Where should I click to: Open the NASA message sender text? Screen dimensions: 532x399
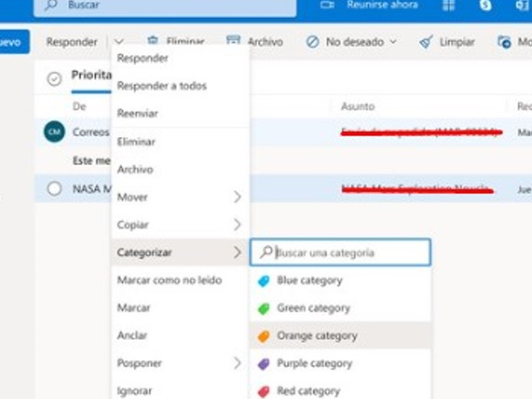[x=92, y=189]
